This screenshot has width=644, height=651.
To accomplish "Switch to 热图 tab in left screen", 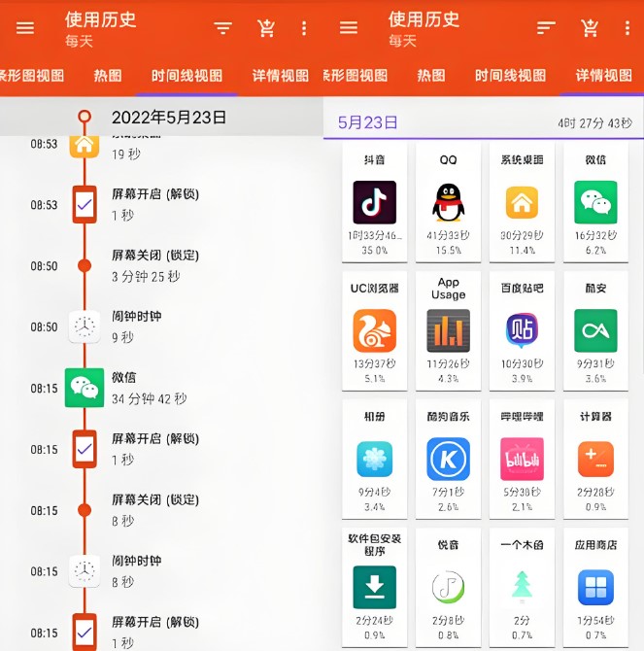I will click(108, 76).
